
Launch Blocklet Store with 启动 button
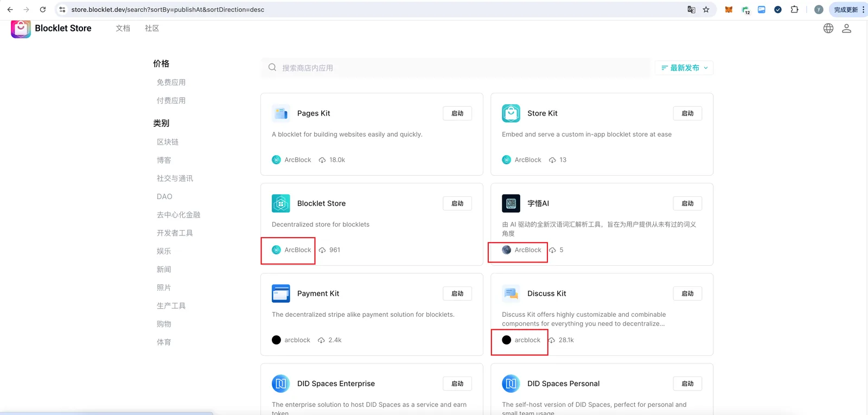tap(457, 203)
